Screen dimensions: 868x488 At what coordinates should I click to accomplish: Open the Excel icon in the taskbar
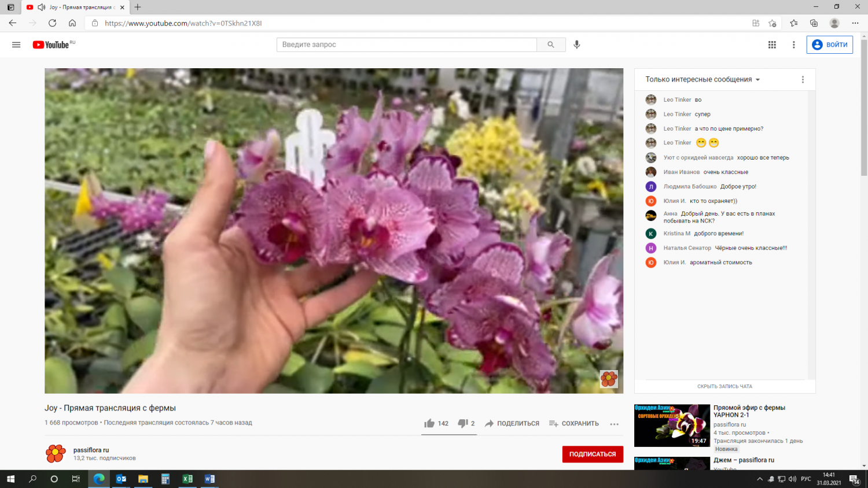187,479
